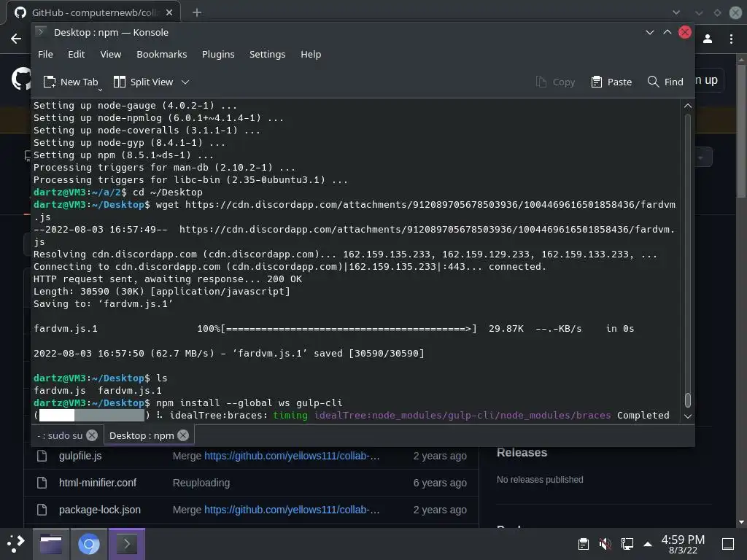The height and width of the screenshot is (560, 747).
Task: Close the 'sudo su' terminal tab
Action: click(x=92, y=435)
